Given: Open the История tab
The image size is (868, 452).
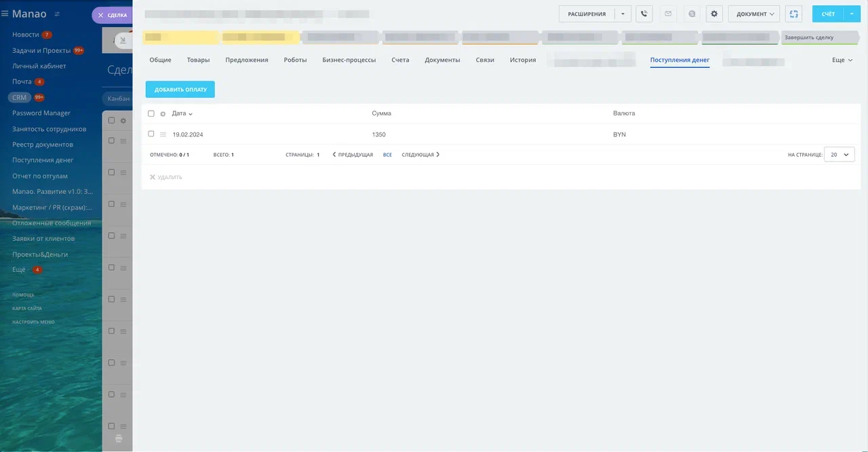Looking at the screenshot, I should (523, 60).
